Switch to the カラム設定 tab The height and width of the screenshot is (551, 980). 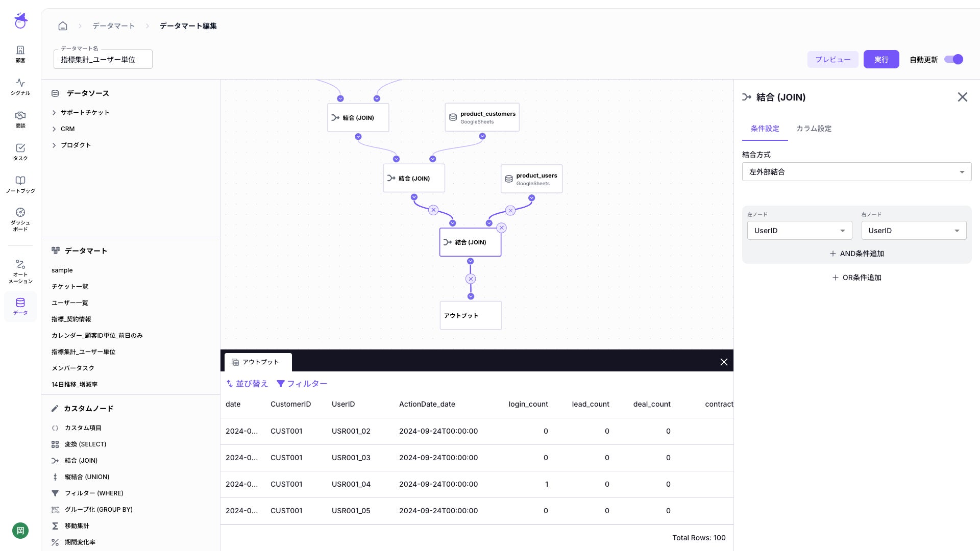tap(814, 129)
